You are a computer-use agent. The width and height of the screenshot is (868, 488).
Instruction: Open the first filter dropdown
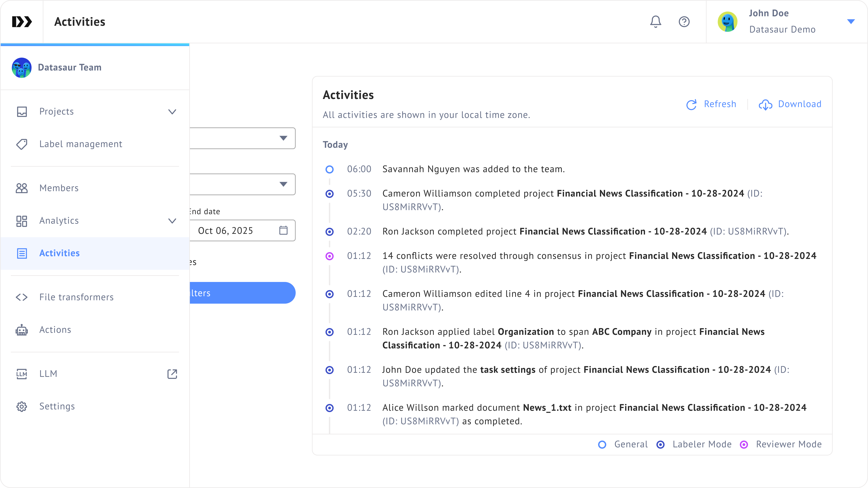(243, 138)
